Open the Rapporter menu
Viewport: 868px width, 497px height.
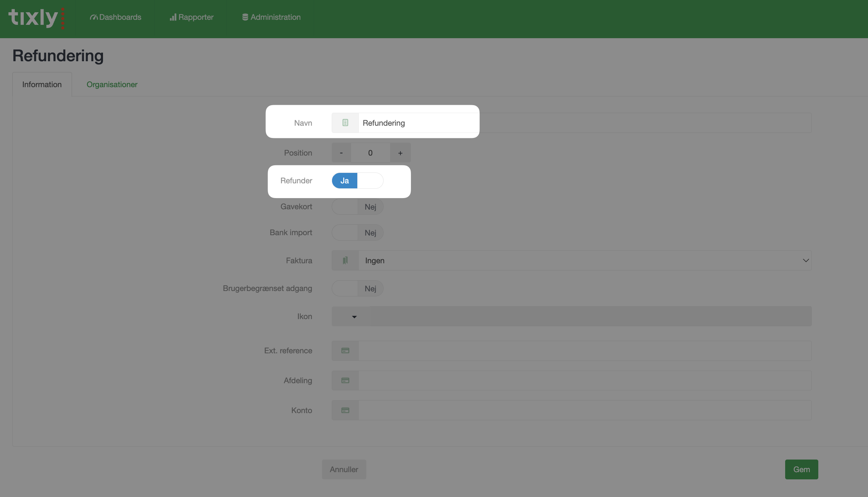pos(191,17)
